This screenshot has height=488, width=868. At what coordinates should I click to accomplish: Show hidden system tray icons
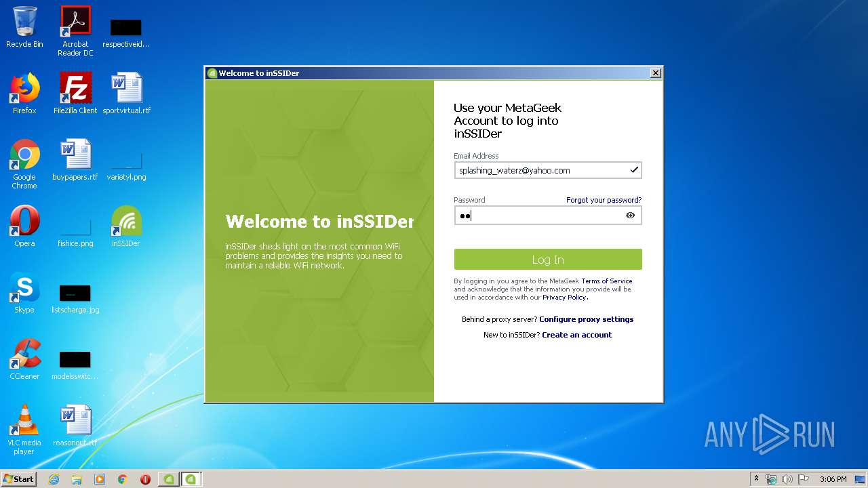(757, 479)
